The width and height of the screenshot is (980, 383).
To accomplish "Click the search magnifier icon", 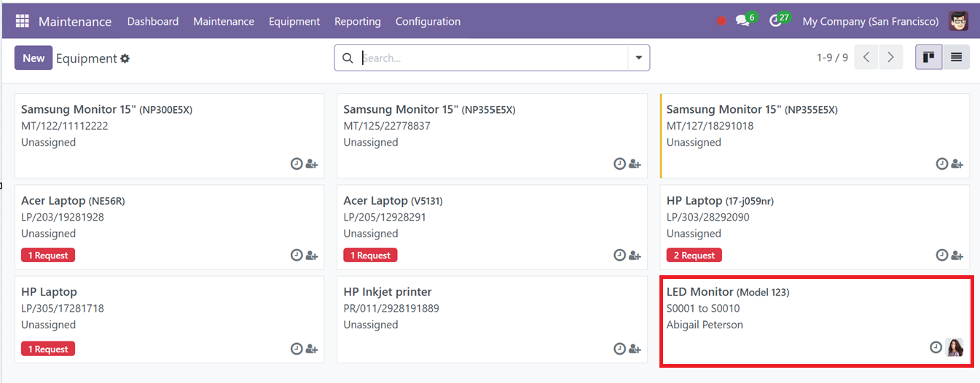I will (x=348, y=58).
